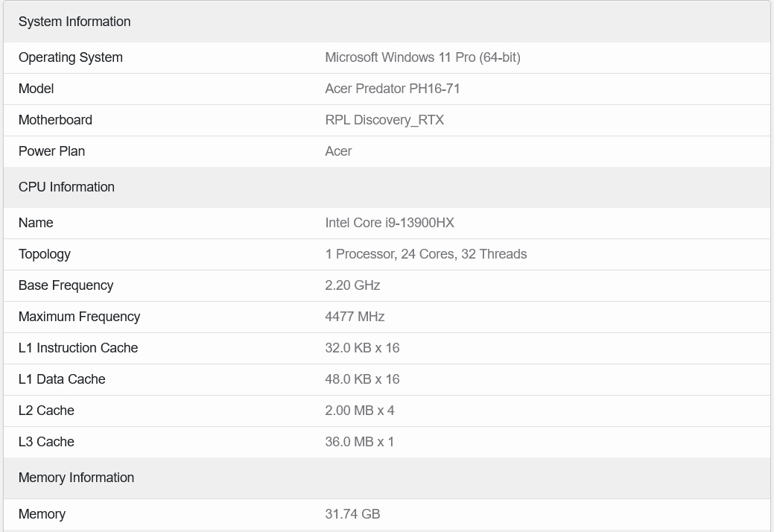This screenshot has height=532, width=774.
Task: Select the Topology row label
Action: (x=45, y=254)
